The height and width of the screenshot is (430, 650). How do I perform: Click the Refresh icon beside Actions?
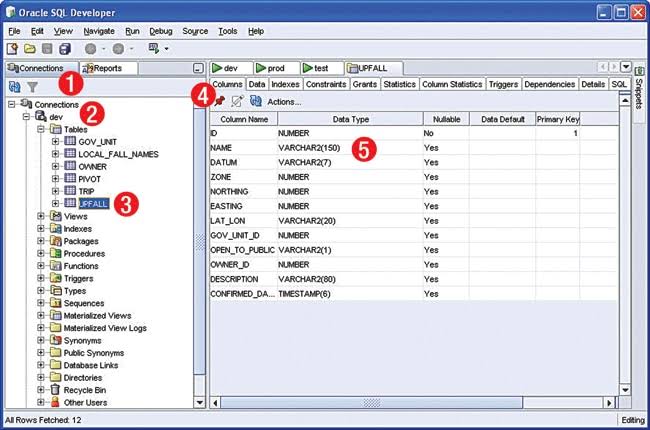coord(256,101)
